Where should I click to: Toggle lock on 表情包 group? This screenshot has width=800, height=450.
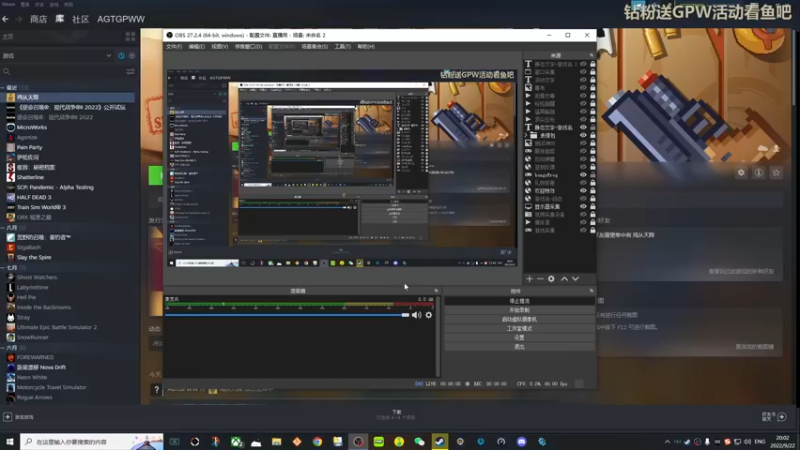[x=592, y=135]
